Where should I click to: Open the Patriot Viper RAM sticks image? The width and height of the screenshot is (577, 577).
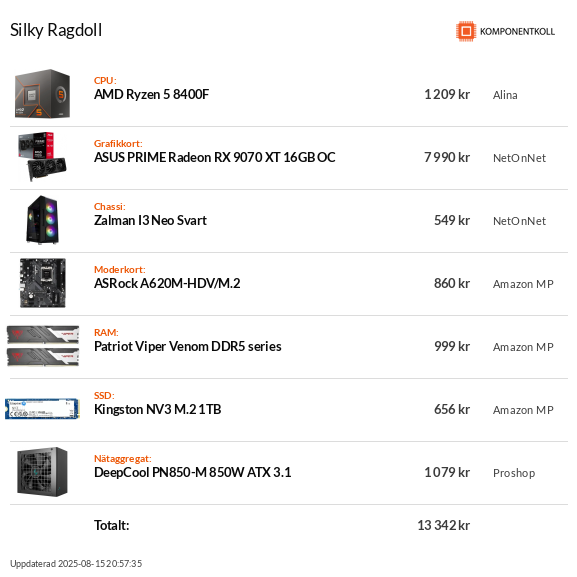[43, 346]
